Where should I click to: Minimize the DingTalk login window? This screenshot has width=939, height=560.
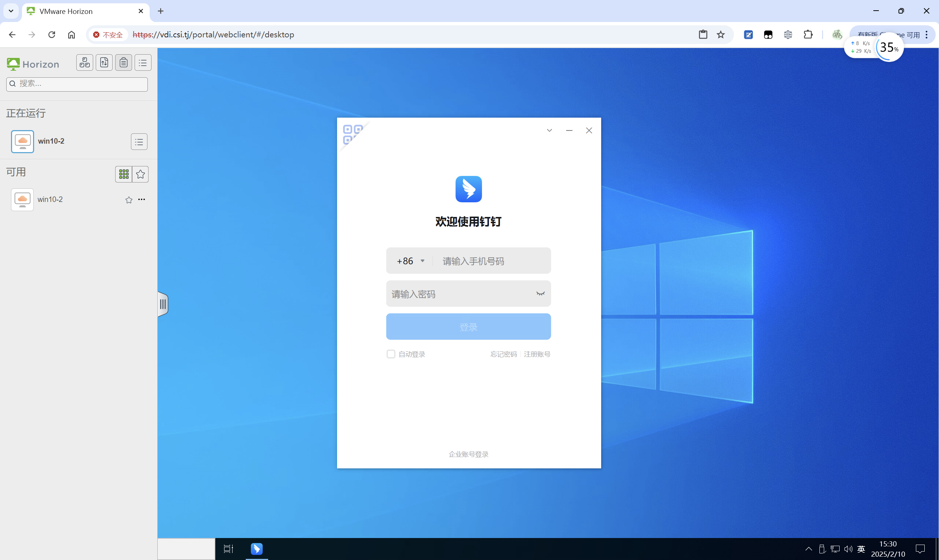click(569, 130)
